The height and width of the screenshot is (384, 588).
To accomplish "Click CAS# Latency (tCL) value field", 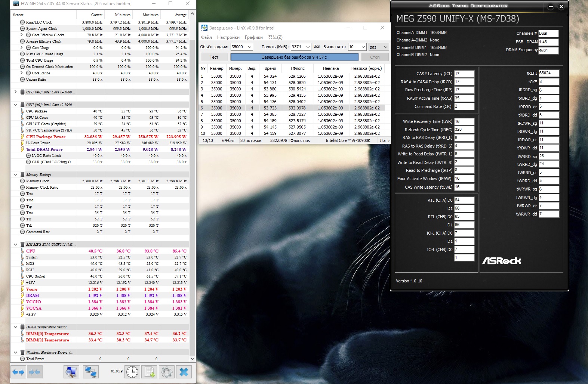I will (464, 74).
